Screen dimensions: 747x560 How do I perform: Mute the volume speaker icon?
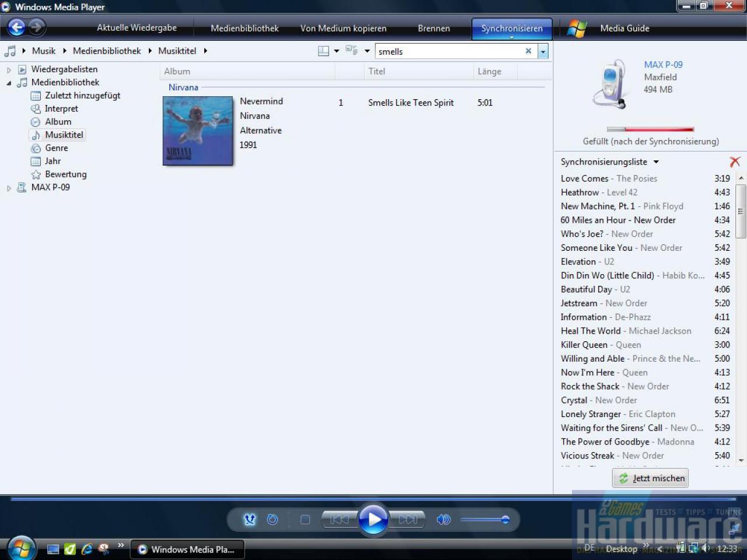click(x=444, y=519)
